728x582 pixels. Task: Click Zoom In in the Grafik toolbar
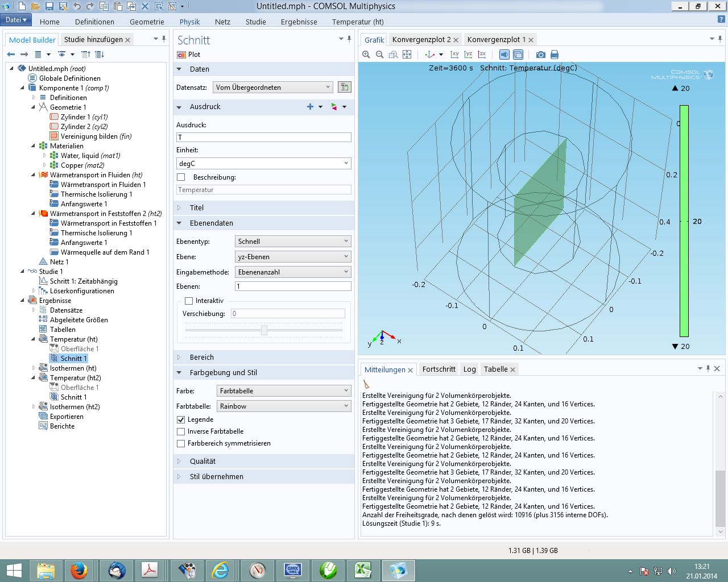tap(366, 55)
